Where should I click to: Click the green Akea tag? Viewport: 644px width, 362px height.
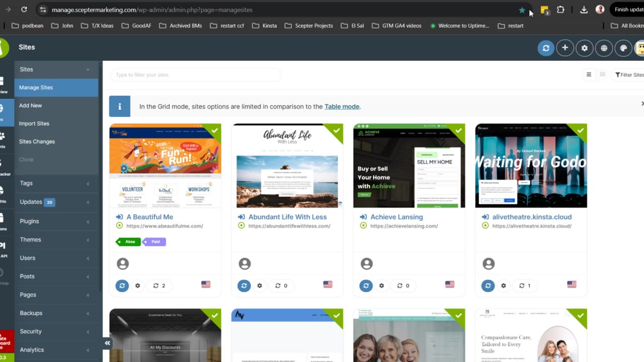(x=129, y=242)
